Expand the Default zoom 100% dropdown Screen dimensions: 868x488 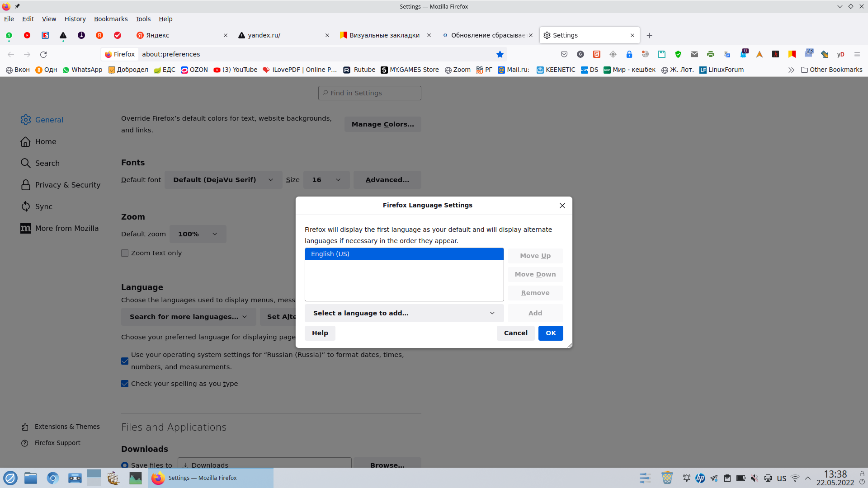[x=198, y=234]
